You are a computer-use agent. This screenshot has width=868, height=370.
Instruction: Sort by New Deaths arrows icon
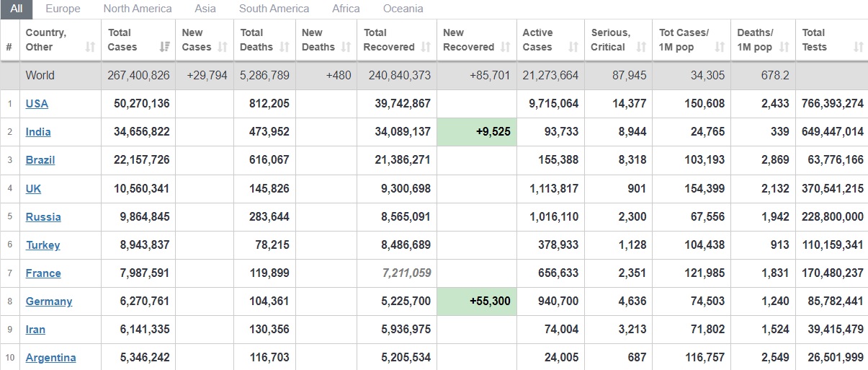pos(346,47)
